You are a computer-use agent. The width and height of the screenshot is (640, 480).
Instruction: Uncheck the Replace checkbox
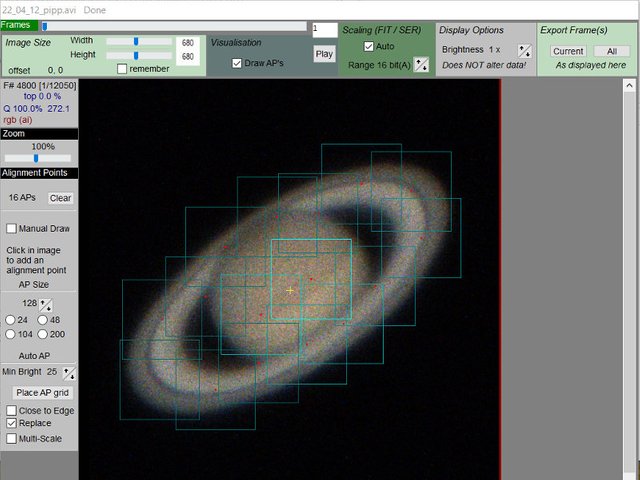[x=11, y=423]
